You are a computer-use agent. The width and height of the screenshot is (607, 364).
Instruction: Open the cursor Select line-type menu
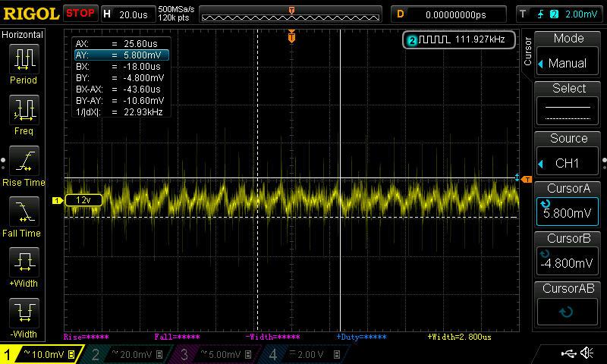tap(568, 105)
